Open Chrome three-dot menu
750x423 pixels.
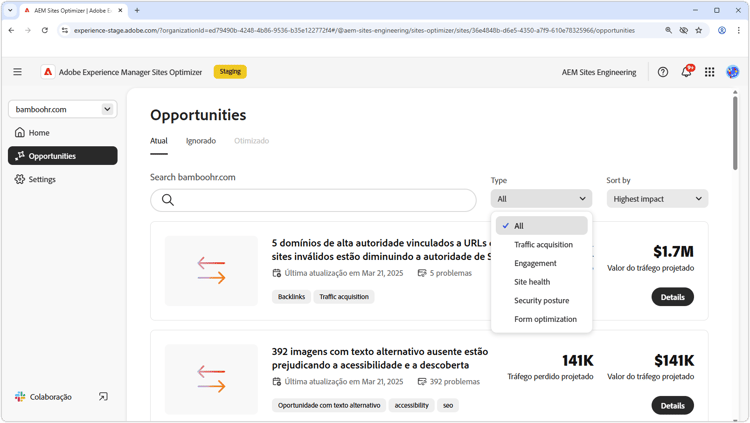(738, 30)
